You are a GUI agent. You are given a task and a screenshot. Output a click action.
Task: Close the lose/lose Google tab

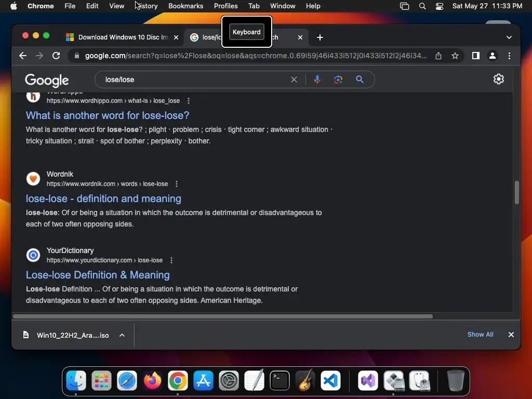pos(300,37)
